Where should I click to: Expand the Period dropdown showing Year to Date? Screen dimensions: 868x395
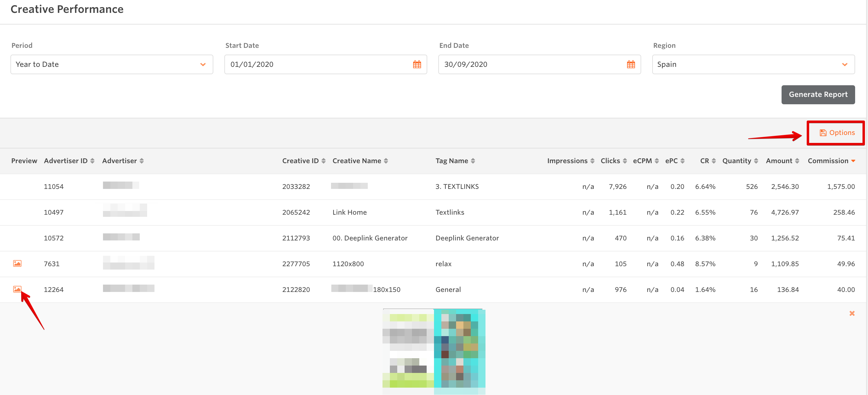click(112, 64)
